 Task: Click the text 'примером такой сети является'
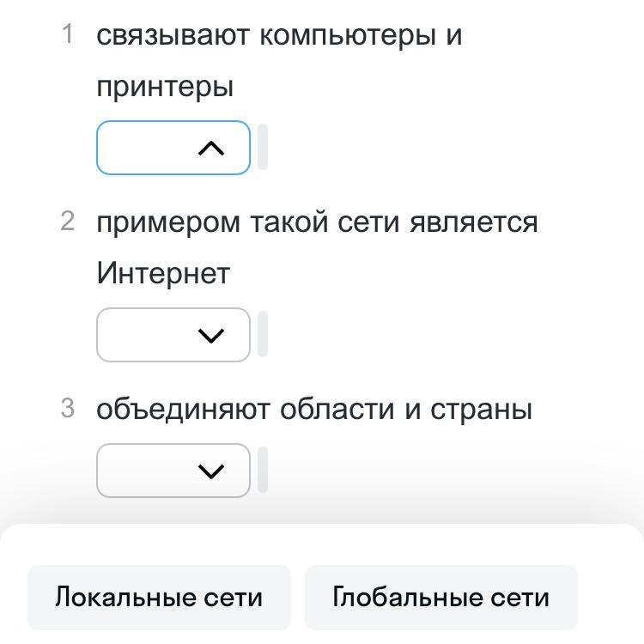(x=317, y=222)
